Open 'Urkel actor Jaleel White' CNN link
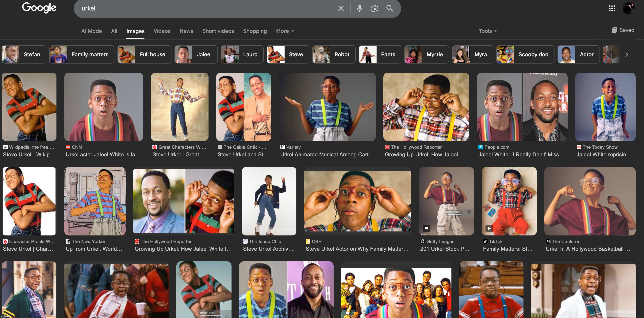The height and width of the screenshot is (318, 644). click(103, 155)
